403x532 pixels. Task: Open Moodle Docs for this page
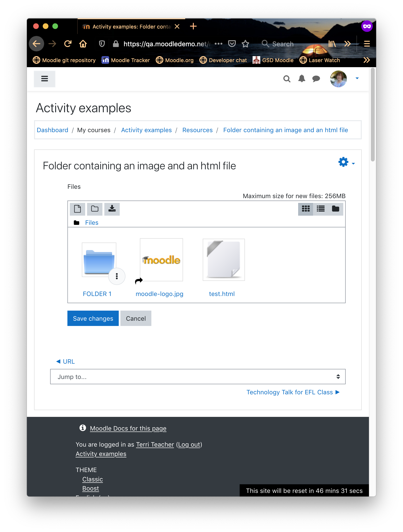click(x=128, y=428)
